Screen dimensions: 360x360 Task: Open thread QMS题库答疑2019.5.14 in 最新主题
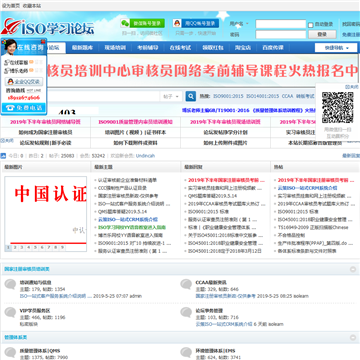[122, 212]
